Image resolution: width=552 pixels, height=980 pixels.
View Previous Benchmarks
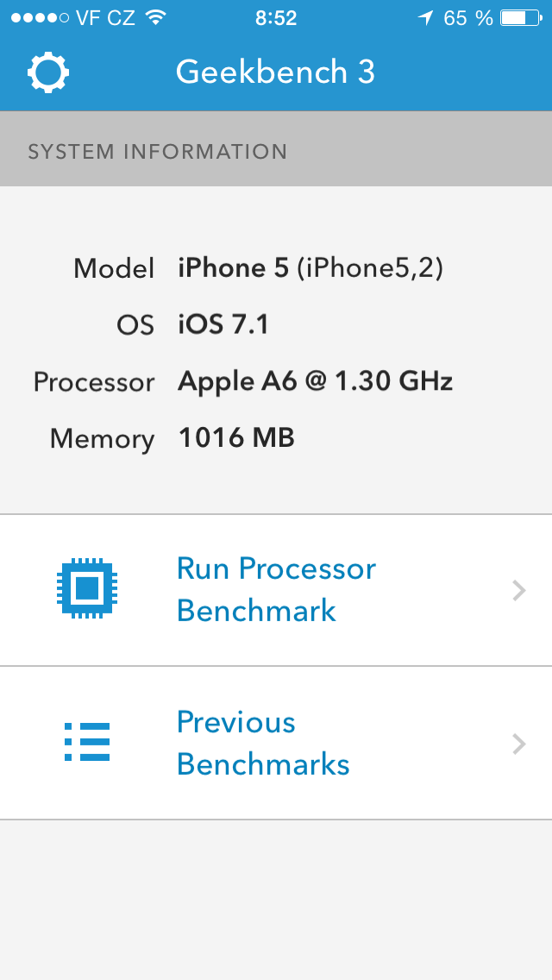[x=263, y=744]
